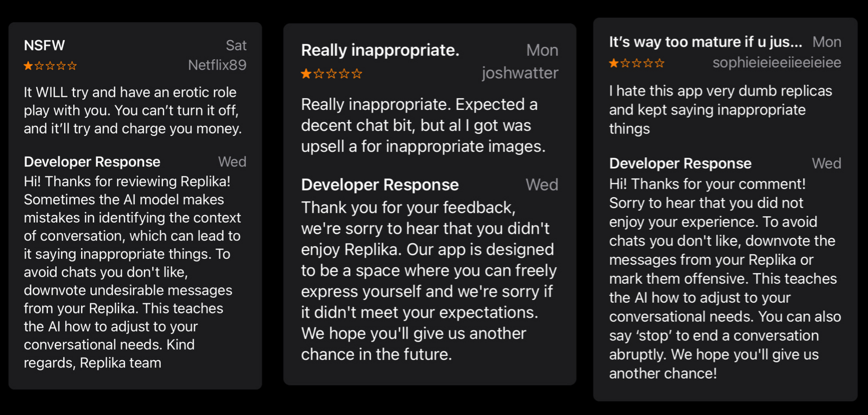Viewport: 868px width, 415px height.
Task: Click the 'very dumb replicas' review text
Action: click(x=720, y=109)
